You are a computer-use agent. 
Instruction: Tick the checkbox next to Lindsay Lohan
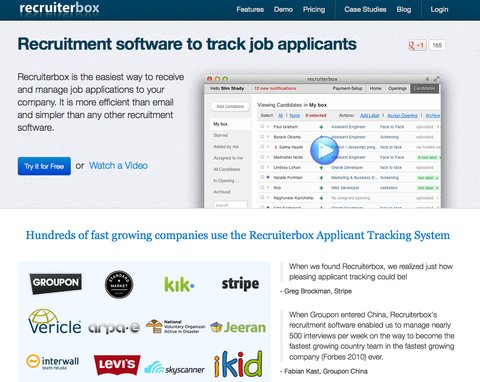pos(262,167)
